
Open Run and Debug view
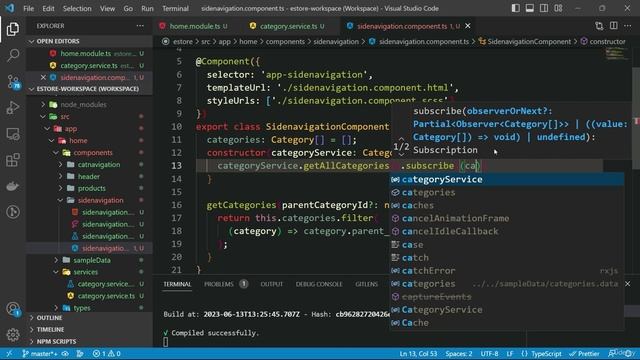[13, 108]
